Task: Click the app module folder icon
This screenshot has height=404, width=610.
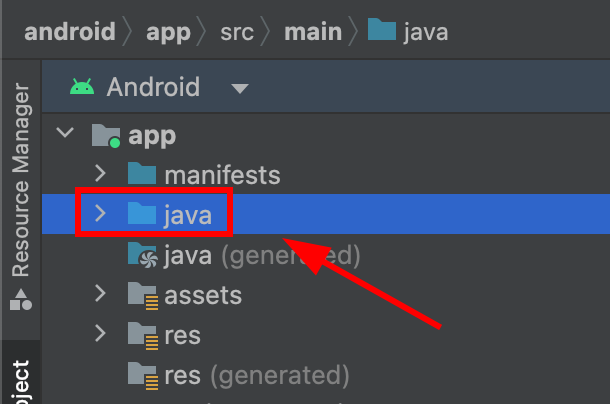Action: pos(105,136)
